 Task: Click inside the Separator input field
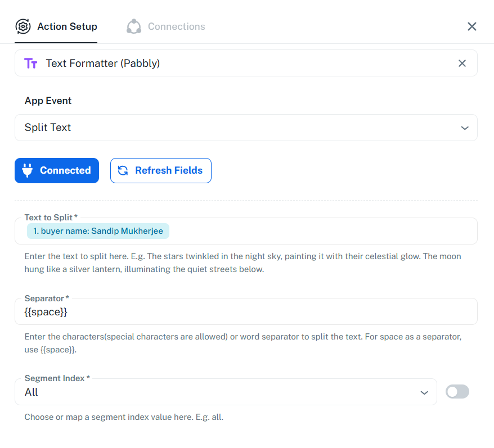[x=246, y=312]
